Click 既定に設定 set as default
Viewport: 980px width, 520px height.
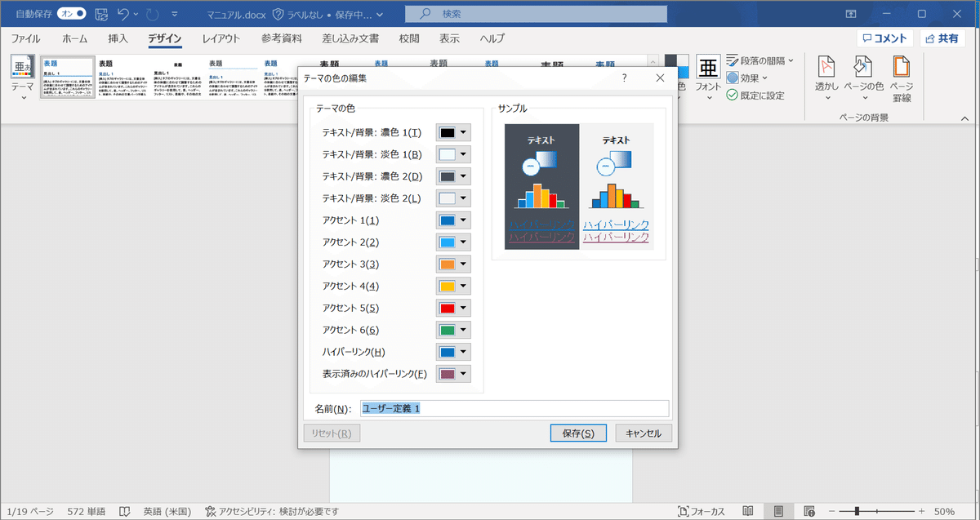755,95
